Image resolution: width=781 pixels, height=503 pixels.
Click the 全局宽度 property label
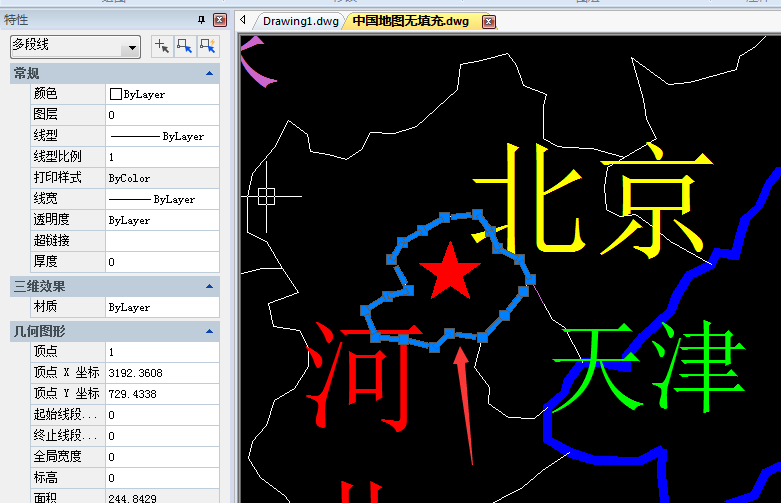57,456
